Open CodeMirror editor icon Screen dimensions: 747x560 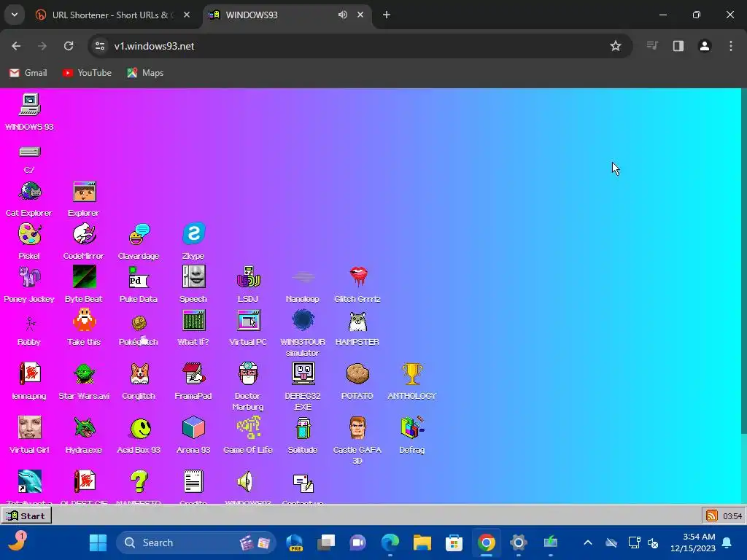85,235
